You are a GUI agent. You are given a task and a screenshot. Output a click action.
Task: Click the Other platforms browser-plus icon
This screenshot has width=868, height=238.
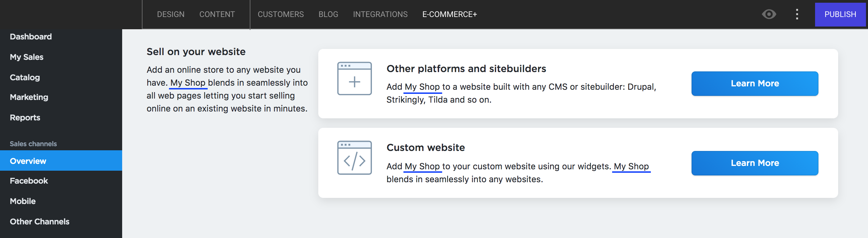[355, 79]
